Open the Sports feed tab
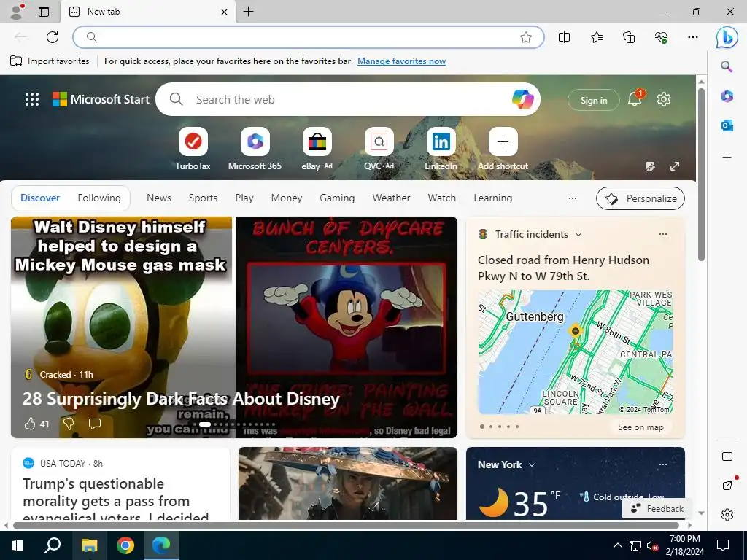The image size is (747, 560). [x=203, y=198]
